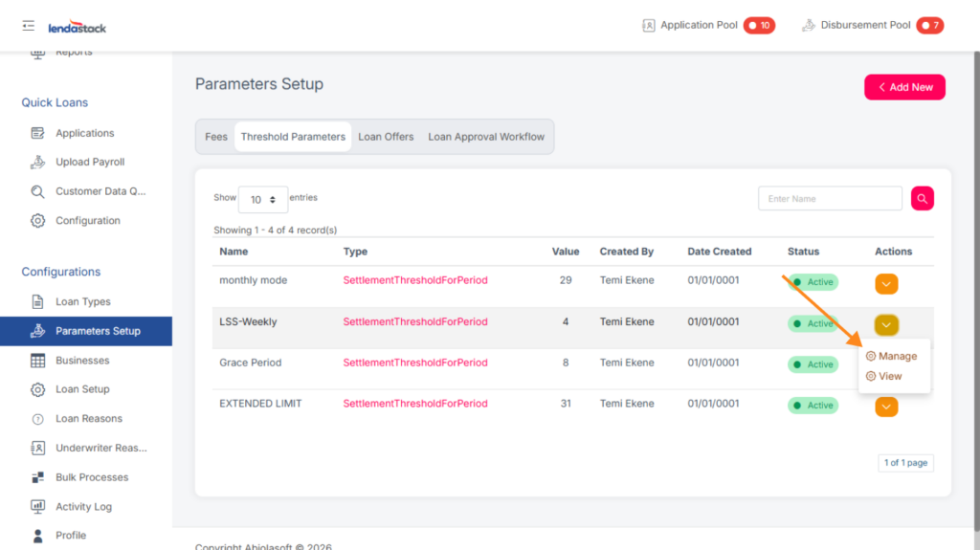Open the show entries count selector

pyautogui.click(x=262, y=199)
